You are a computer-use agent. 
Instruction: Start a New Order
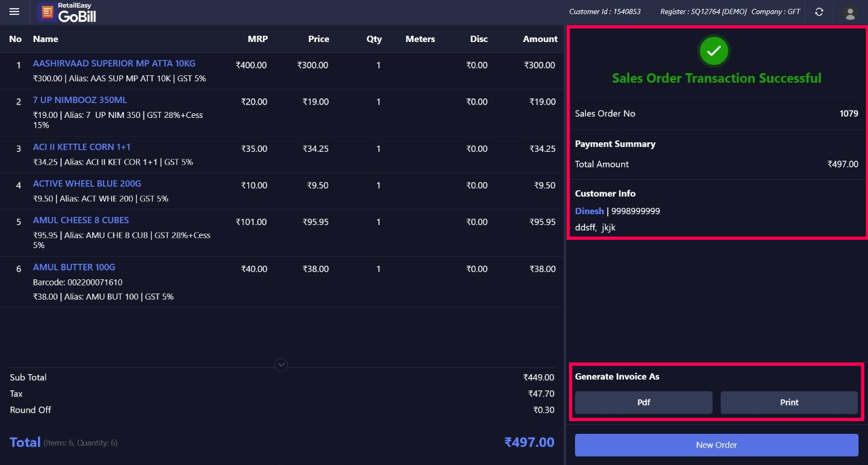pos(716,445)
